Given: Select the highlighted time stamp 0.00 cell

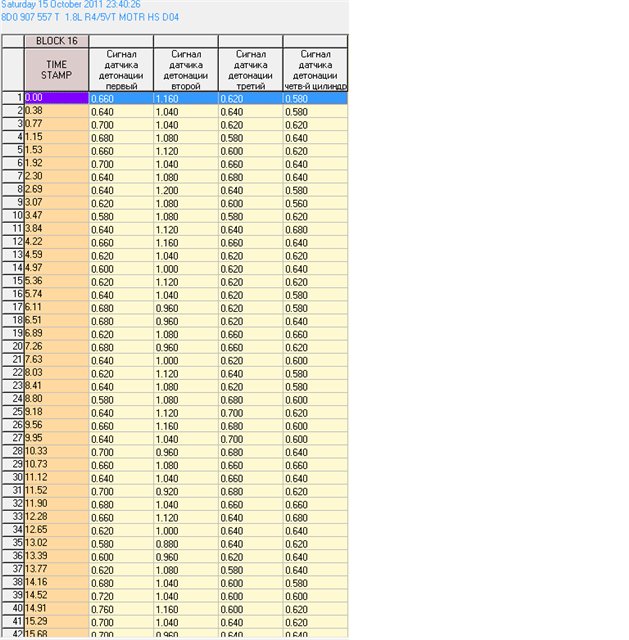Looking at the screenshot, I should (56, 98).
